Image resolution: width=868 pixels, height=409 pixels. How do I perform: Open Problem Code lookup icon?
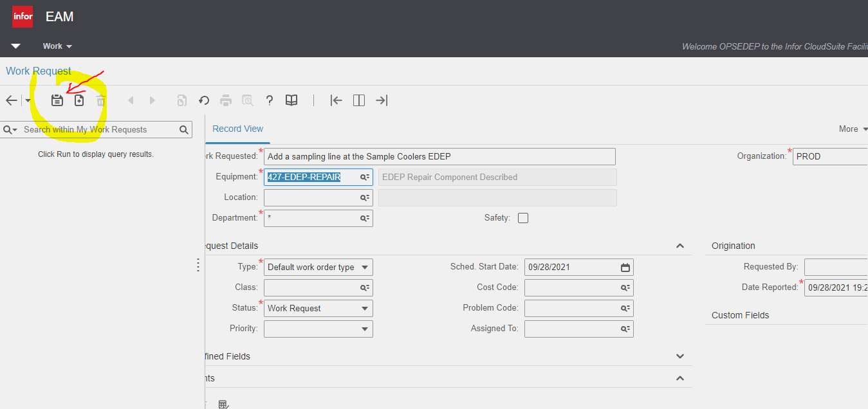[x=625, y=308]
